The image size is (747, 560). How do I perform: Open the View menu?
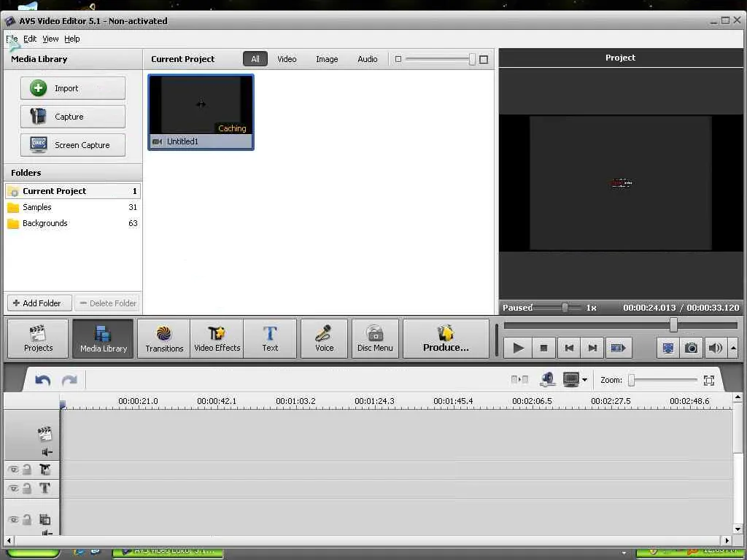50,39
